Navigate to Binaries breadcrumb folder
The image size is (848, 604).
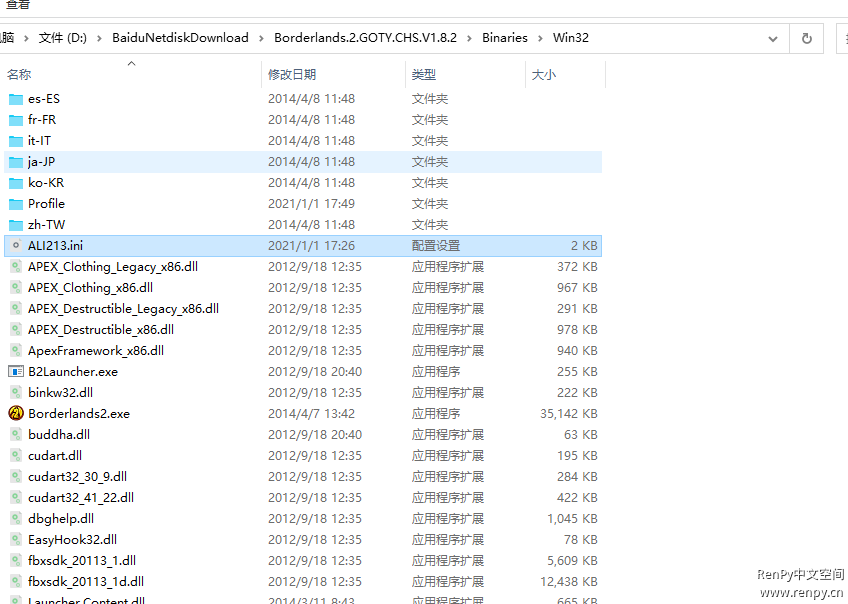click(505, 38)
